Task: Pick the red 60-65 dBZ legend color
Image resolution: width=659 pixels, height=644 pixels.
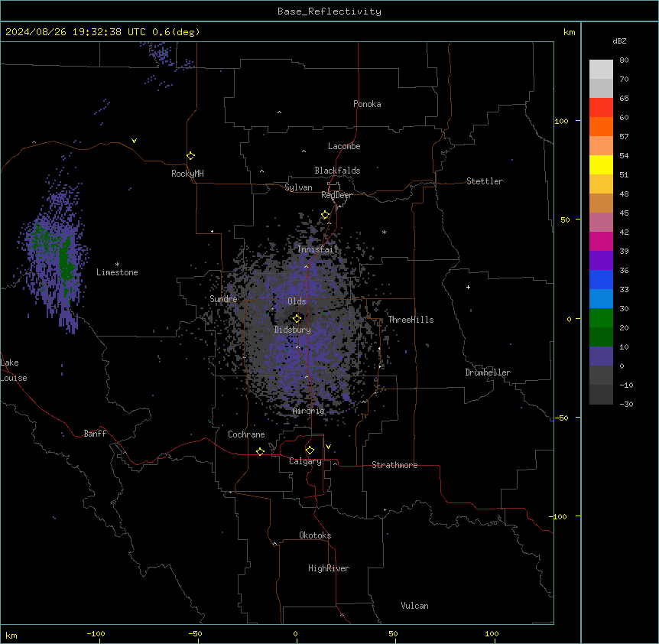Action: click(601, 108)
